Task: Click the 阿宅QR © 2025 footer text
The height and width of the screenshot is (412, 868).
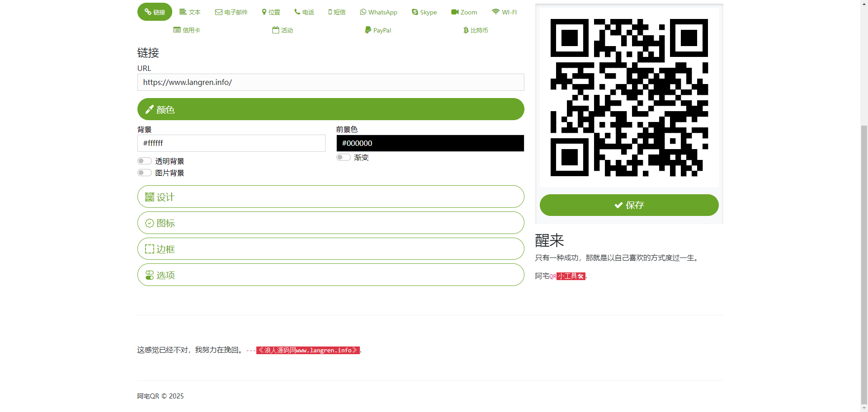Action: tap(160, 396)
